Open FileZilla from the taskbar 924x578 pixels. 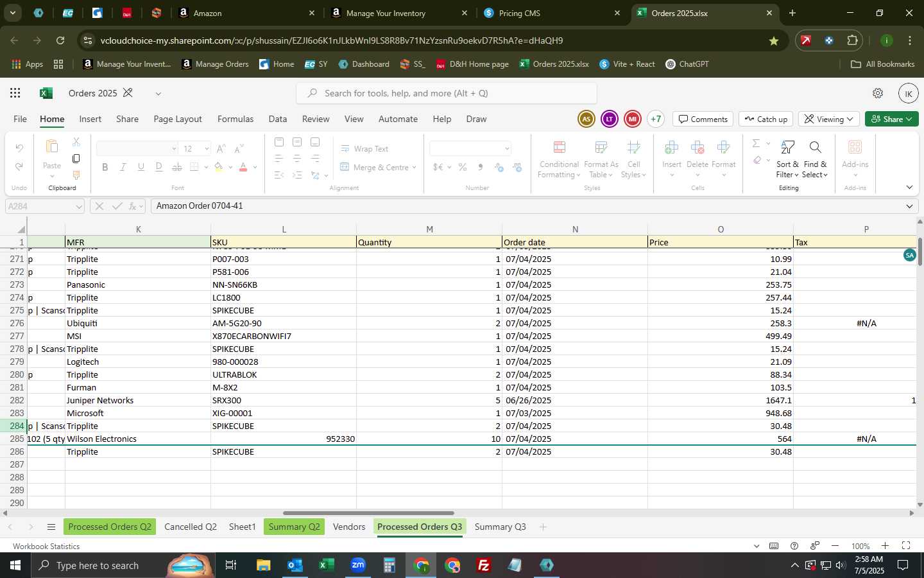tap(484, 565)
